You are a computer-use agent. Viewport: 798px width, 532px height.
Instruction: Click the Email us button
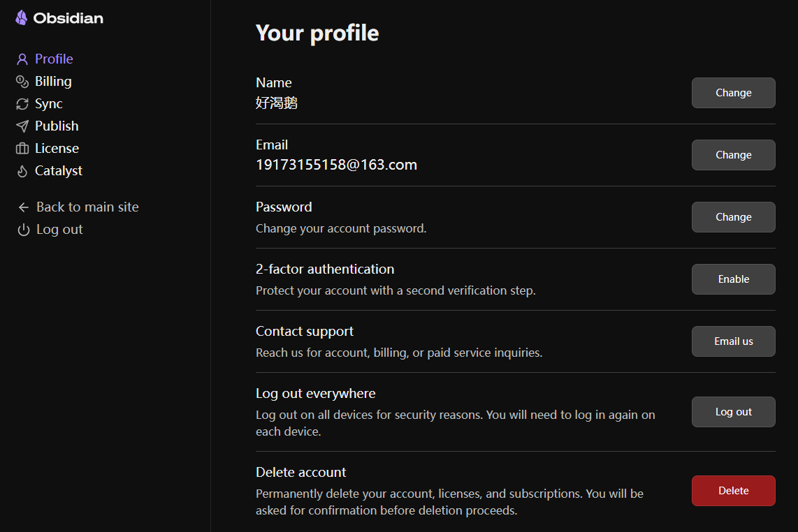(x=733, y=341)
